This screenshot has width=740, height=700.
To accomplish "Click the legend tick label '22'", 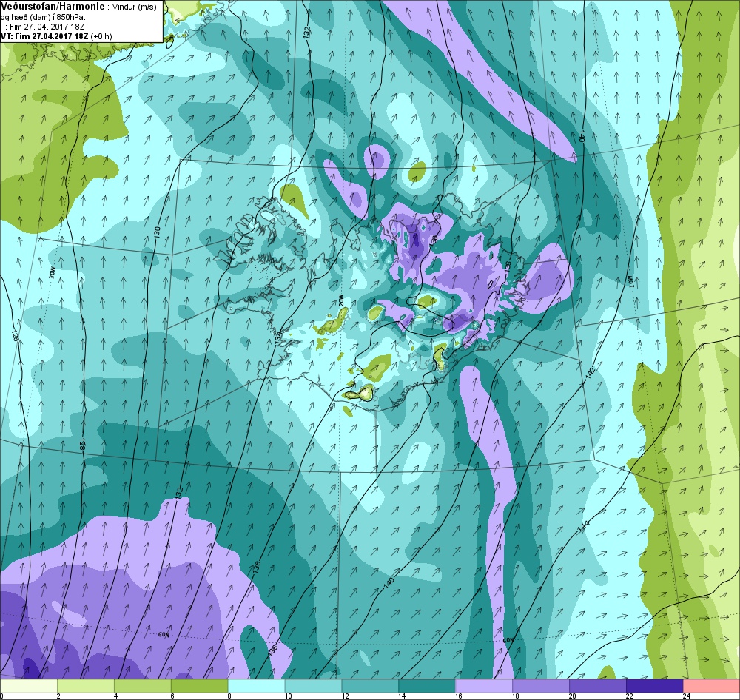I will (x=630, y=696).
